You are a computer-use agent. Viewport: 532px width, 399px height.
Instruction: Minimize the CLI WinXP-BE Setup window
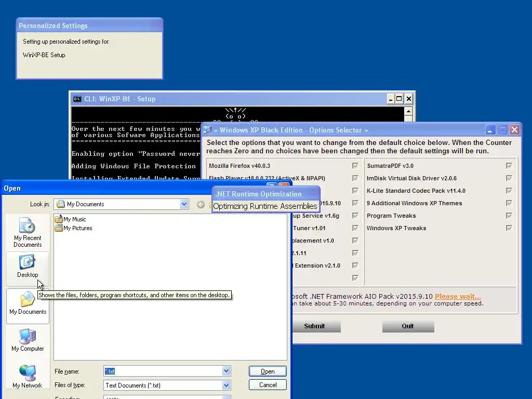coord(391,99)
